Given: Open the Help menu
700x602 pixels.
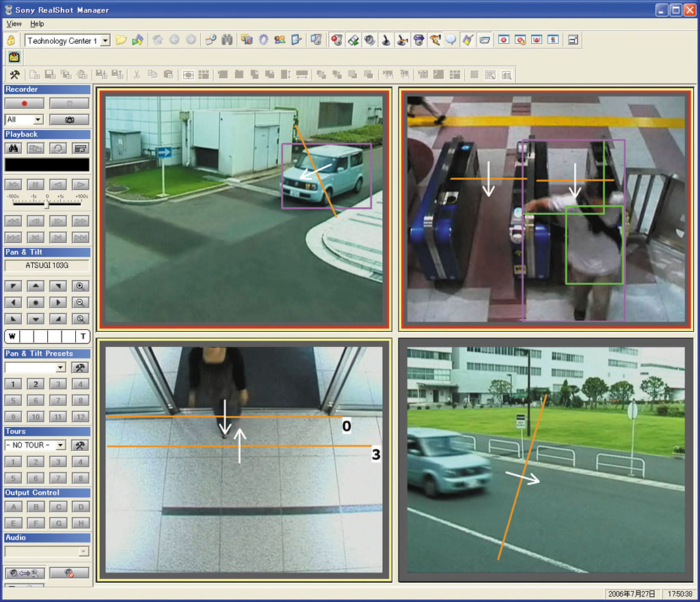Looking at the screenshot, I should 37,24.
